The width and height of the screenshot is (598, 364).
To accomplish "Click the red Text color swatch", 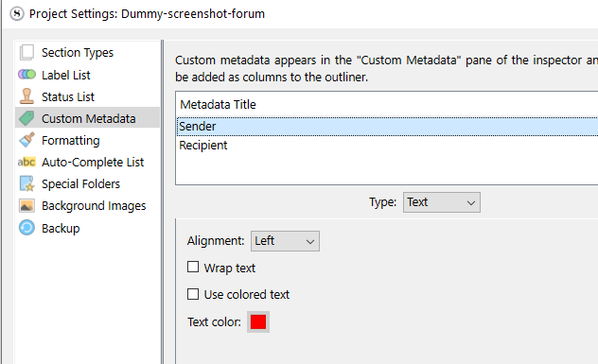I will [x=258, y=322].
